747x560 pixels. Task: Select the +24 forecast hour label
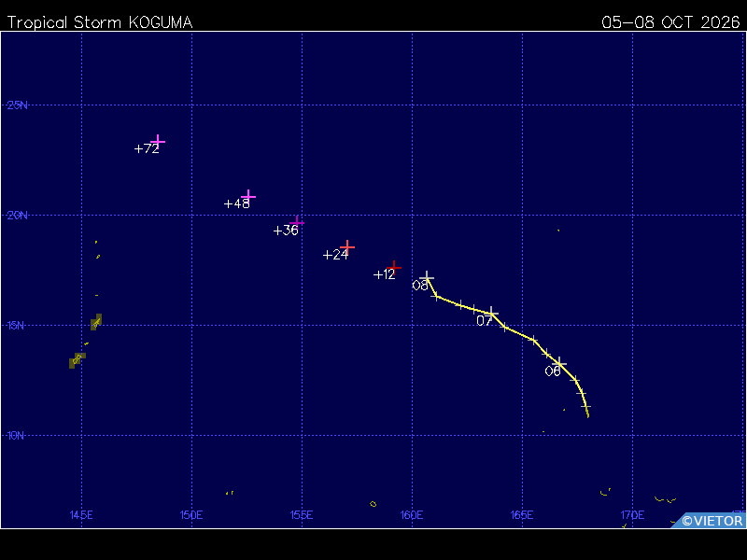[x=335, y=255]
